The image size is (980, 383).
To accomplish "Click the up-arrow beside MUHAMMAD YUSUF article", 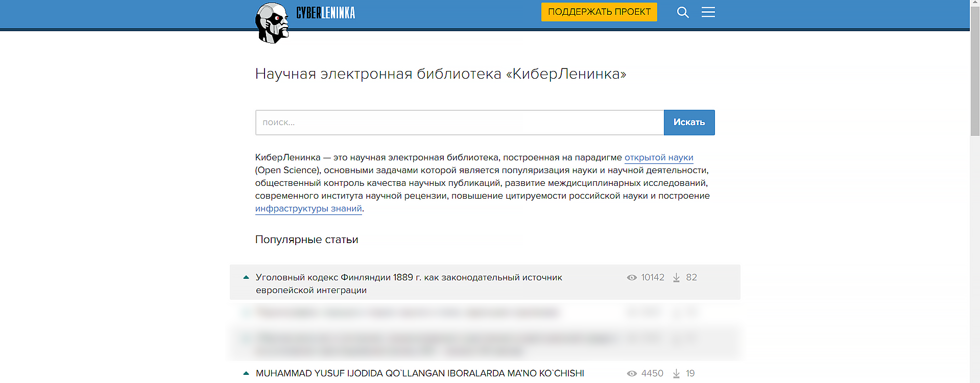I will (x=246, y=373).
